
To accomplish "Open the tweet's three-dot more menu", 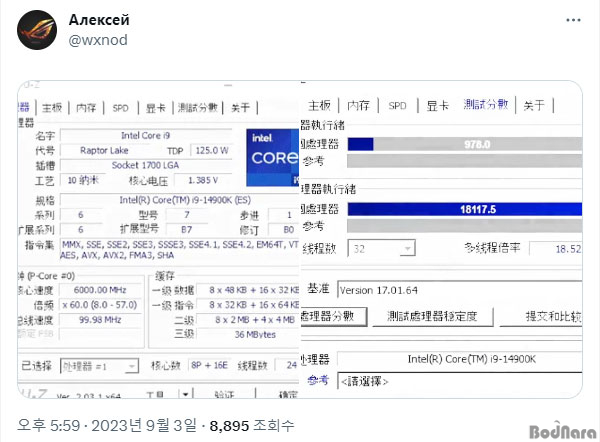I will (x=573, y=20).
